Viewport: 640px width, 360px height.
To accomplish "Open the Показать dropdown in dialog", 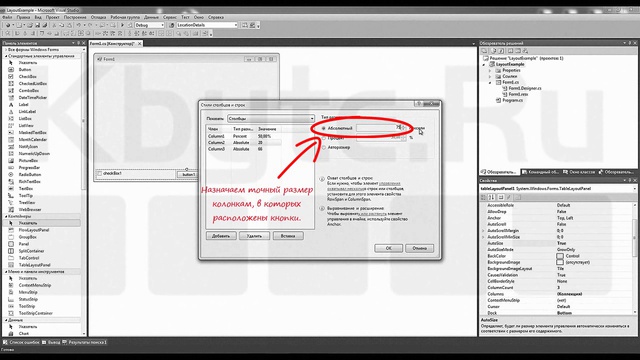I will pyautogui.click(x=271, y=118).
